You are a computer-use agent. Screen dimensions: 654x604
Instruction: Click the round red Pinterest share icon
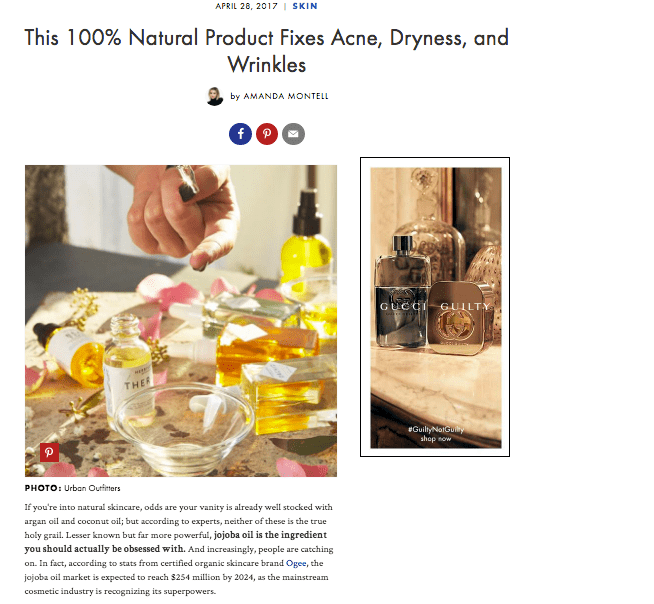click(x=267, y=134)
